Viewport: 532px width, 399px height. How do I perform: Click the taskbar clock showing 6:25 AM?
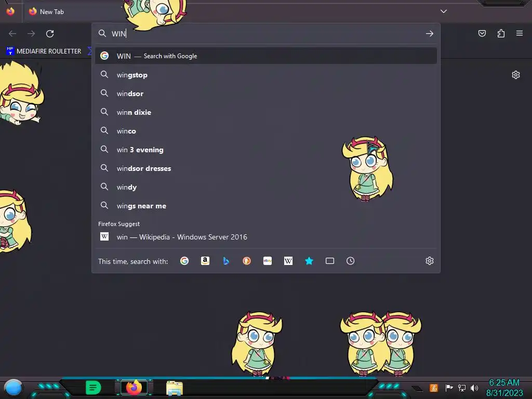coord(504,388)
